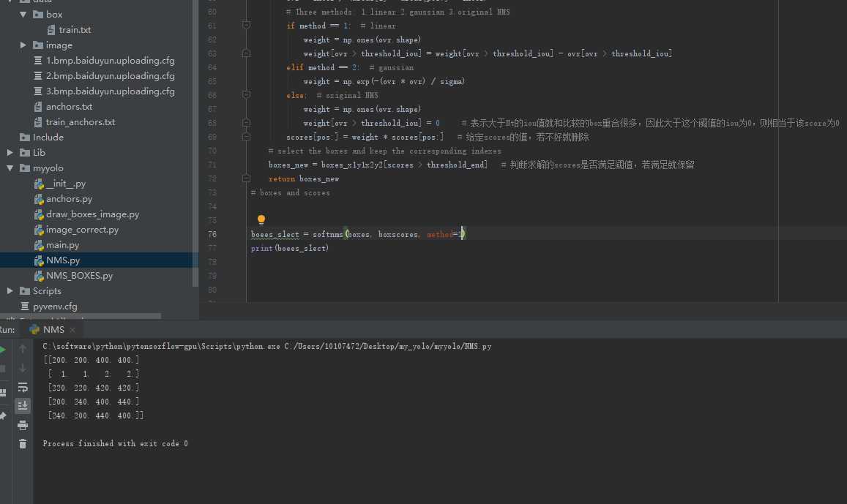Fold the if-method block at line 61
Viewport: 847px width, 504px height.
point(246,26)
